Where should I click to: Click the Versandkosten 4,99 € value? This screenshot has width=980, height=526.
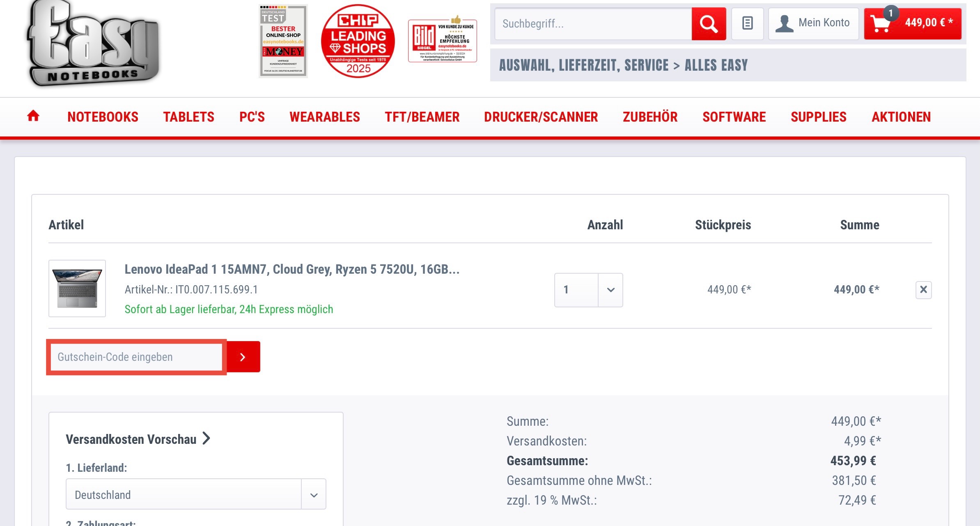(862, 441)
